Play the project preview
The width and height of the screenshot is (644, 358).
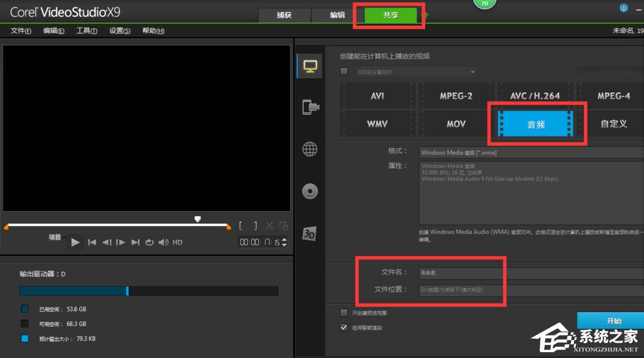click(x=75, y=242)
